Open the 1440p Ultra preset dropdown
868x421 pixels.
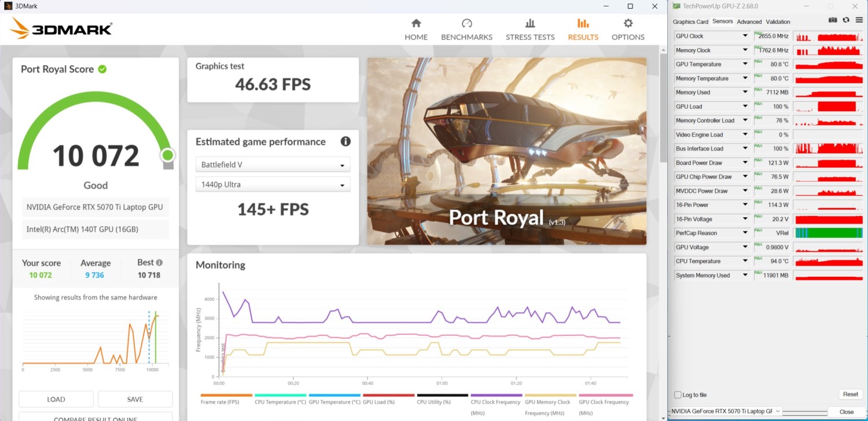[x=273, y=185]
